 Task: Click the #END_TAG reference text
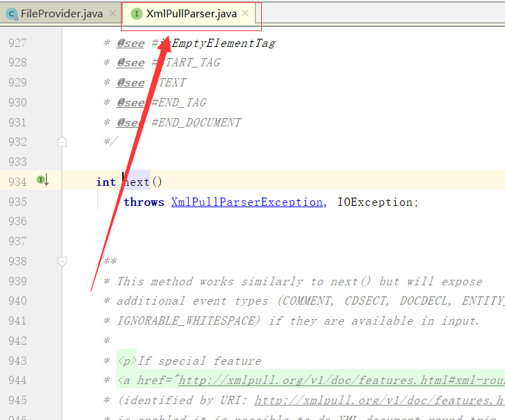[179, 103]
